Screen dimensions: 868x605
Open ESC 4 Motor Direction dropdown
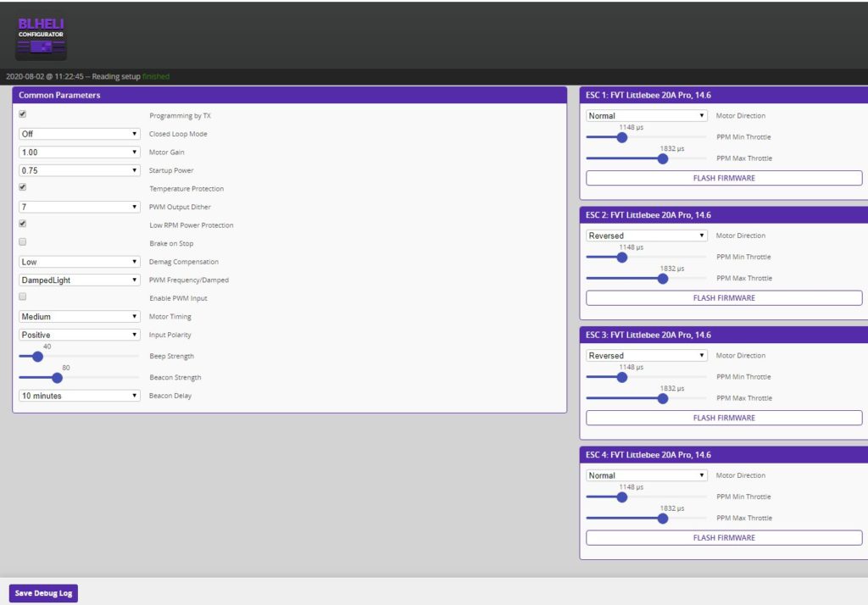click(x=647, y=475)
